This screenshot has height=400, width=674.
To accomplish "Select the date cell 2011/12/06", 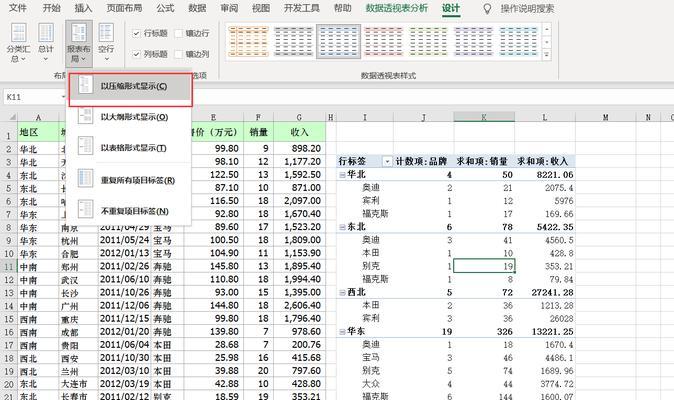I will coord(124,305).
